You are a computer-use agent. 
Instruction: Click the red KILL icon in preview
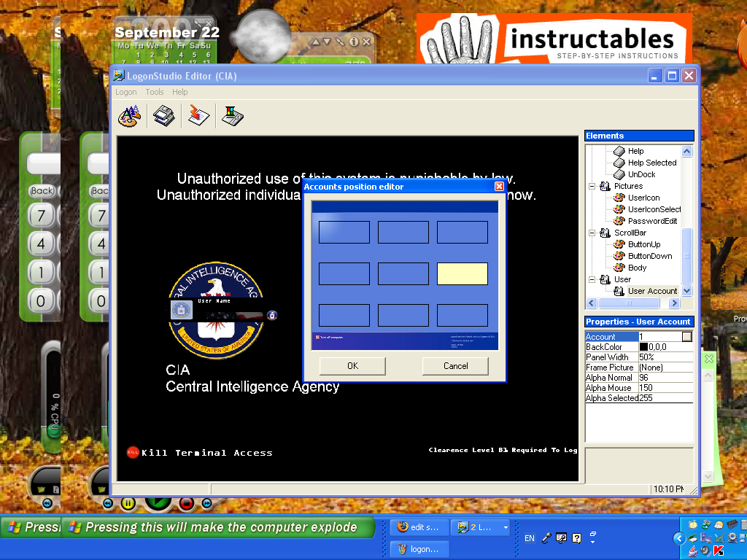tap(133, 452)
